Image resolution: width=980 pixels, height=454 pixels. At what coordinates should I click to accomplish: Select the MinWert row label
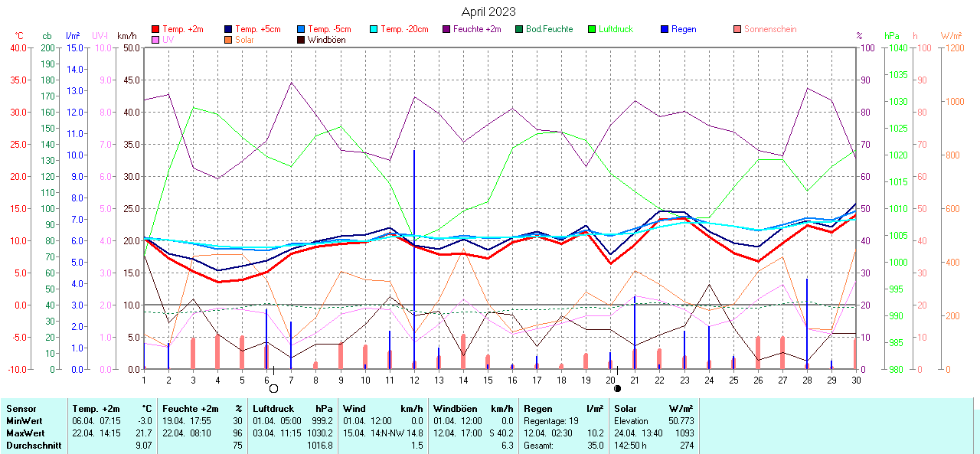tap(24, 421)
